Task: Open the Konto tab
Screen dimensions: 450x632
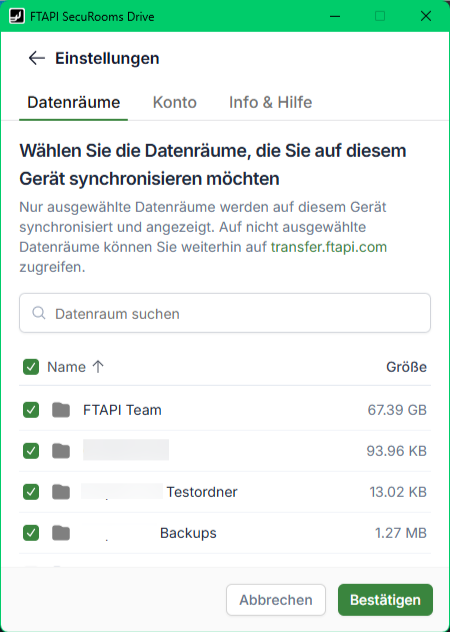Action: pos(175,102)
